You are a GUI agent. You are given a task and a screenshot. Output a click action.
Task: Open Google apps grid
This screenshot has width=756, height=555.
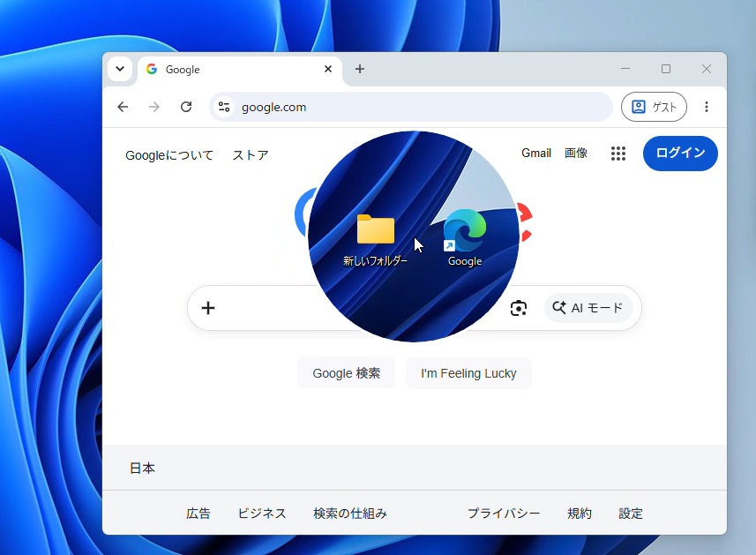(618, 154)
